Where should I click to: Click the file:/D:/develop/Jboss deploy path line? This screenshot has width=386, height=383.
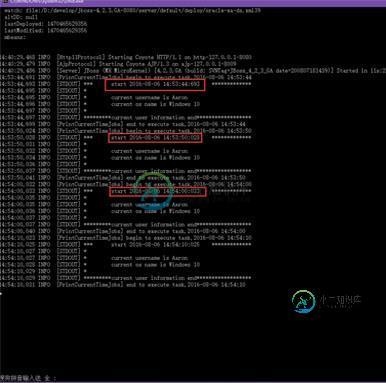point(132,10)
